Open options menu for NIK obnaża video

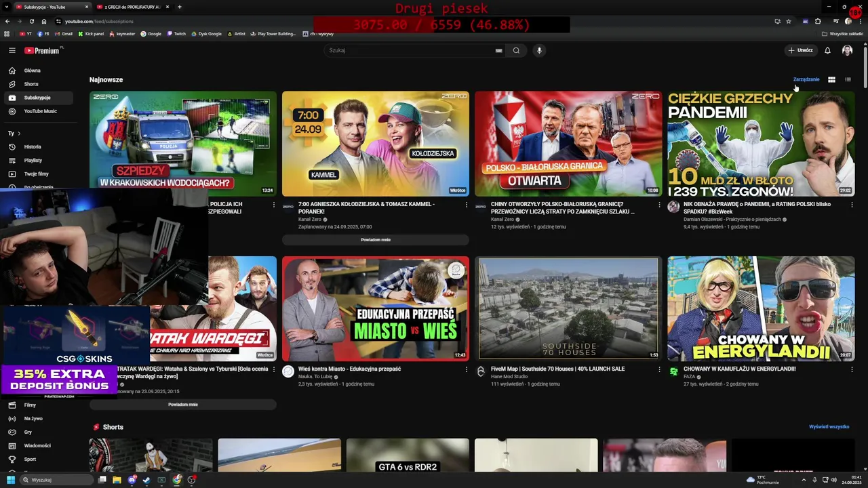852,205
